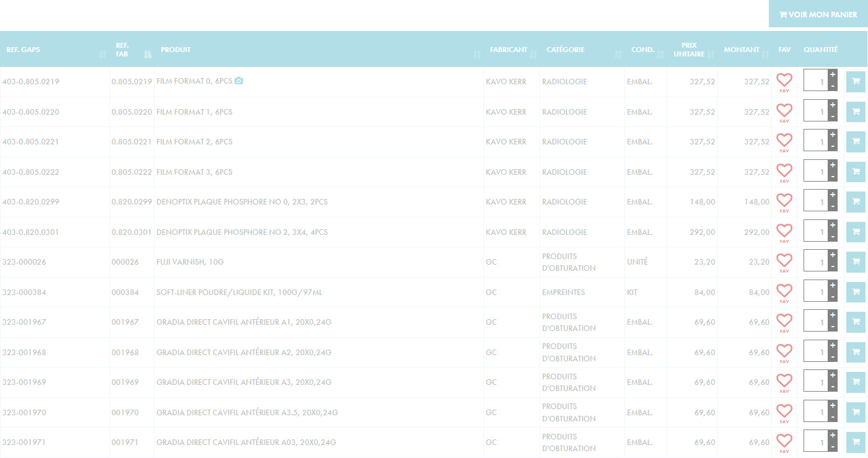Decrease quantity for Gradia Cavifil A03

click(833, 447)
